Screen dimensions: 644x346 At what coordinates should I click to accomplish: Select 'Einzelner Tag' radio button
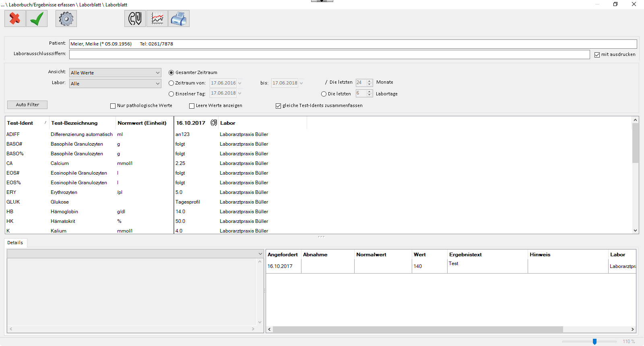point(171,94)
